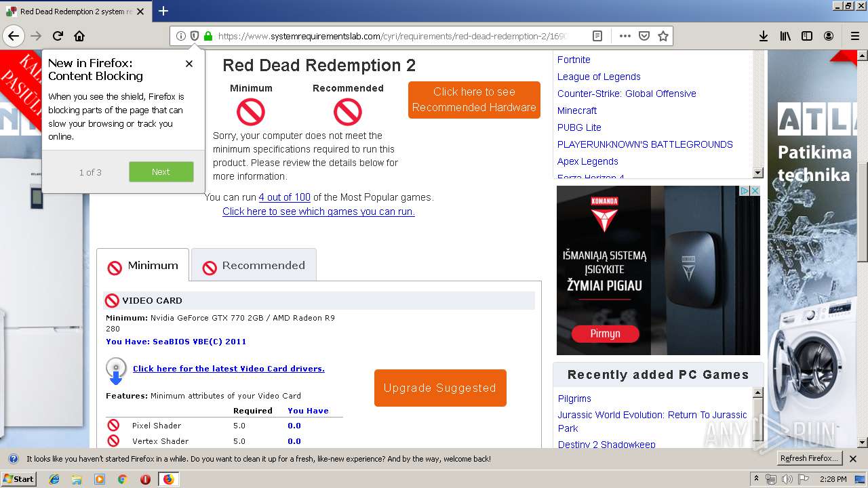
Task: Open the content blocking shield icon
Action: click(194, 36)
